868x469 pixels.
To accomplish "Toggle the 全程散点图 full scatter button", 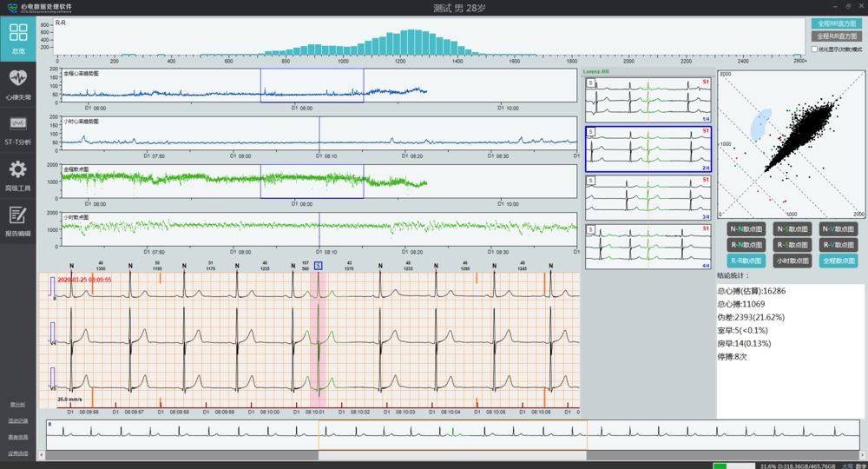I will coord(839,260).
